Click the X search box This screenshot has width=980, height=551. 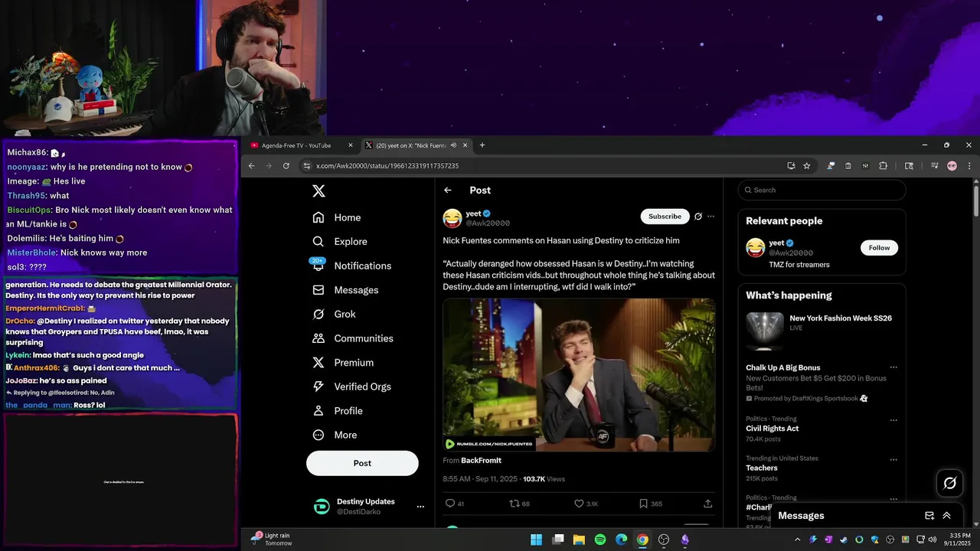click(x=822, y=190)
